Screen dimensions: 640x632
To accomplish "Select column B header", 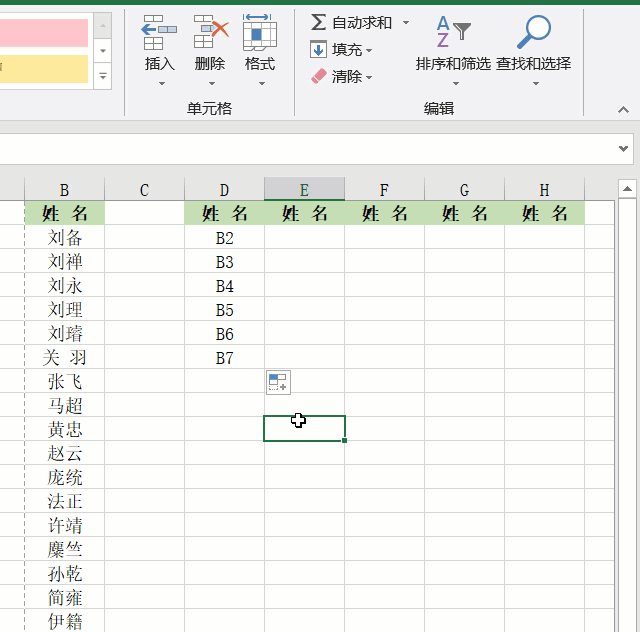I will click(x=64, y=190).
